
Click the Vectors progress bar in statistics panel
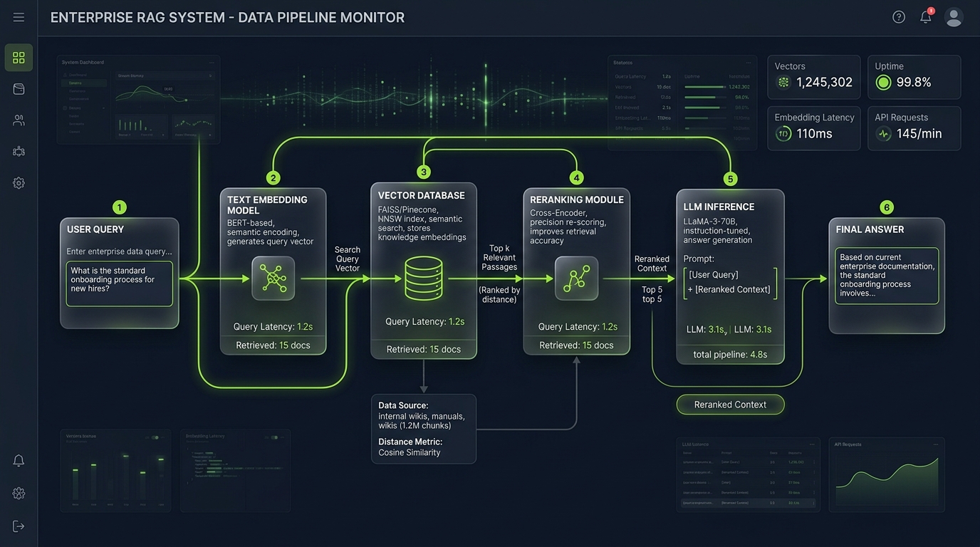pyautogui.click(x=704, y=87)
